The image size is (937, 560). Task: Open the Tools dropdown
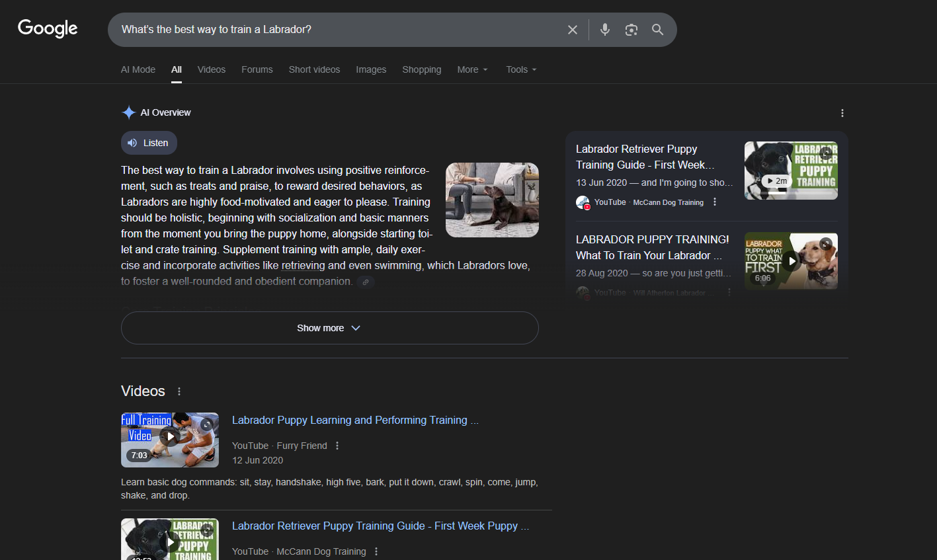click(x=521, y=69)
